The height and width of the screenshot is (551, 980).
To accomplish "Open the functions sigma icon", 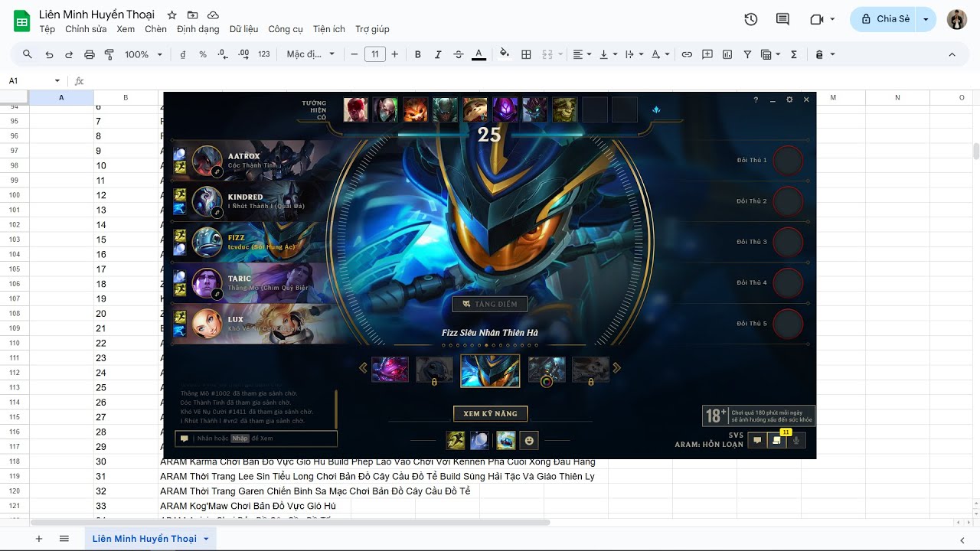I will (794, 54).
